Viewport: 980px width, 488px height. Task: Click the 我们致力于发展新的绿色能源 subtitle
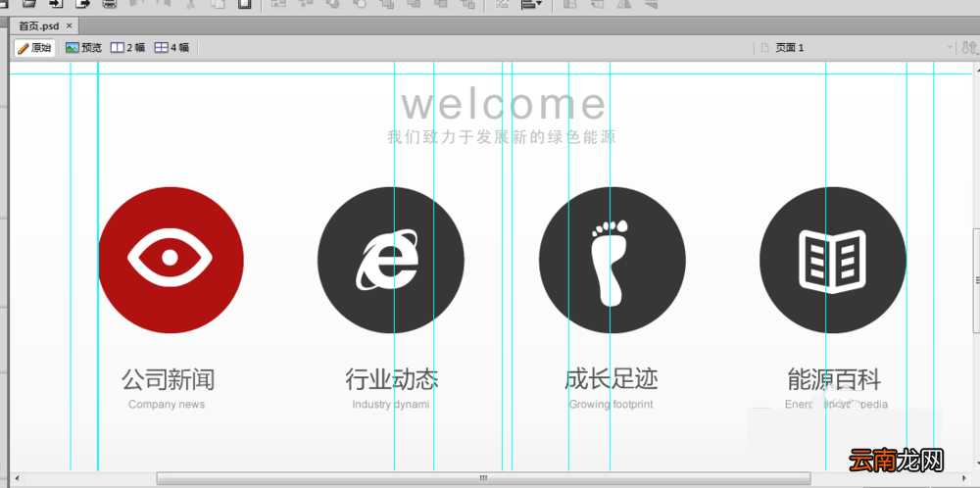[502, 137]
